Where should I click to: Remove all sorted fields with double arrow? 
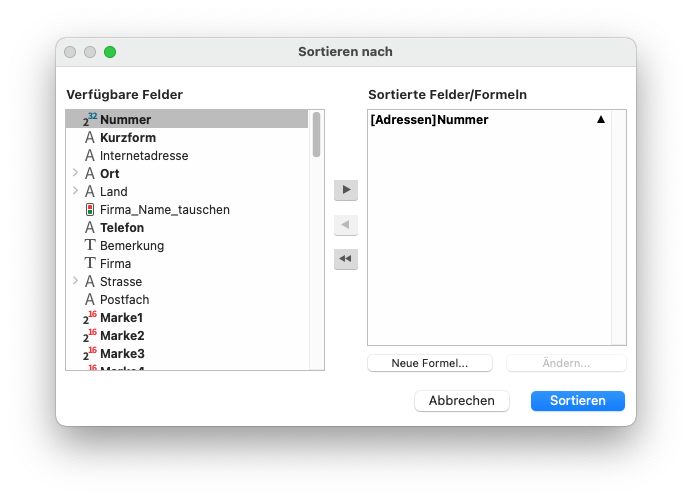[x=346, y=259]
